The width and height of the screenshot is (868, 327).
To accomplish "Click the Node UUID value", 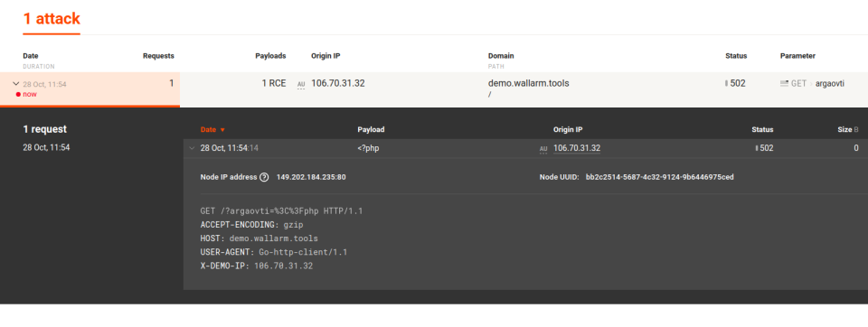I will (x=660, y=177).
